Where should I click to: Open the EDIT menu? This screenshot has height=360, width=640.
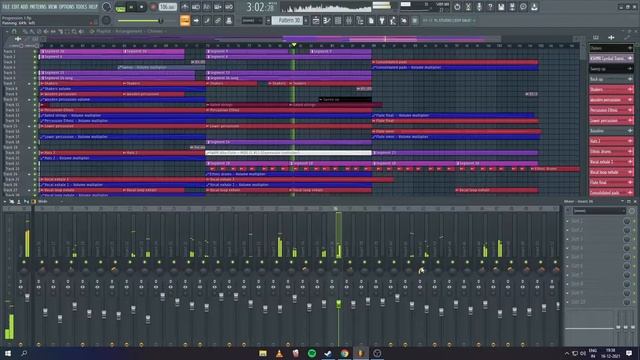tap(16, 7)
